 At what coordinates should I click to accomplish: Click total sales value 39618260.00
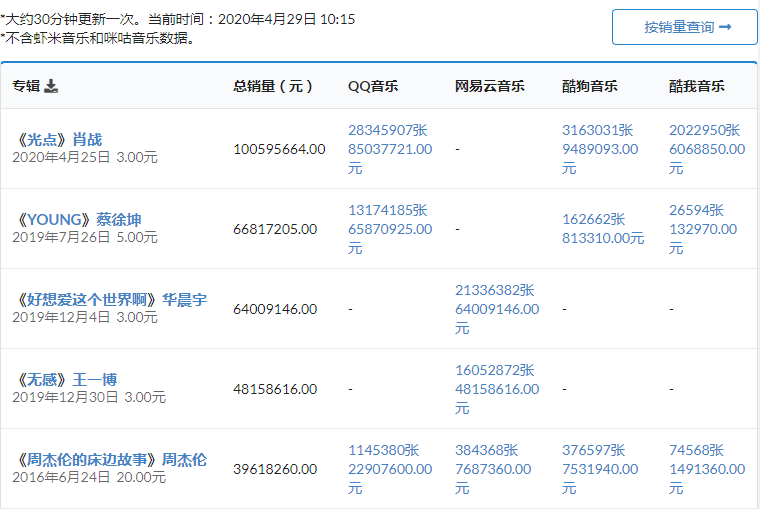pyautogui.click(x=275, y=469)
